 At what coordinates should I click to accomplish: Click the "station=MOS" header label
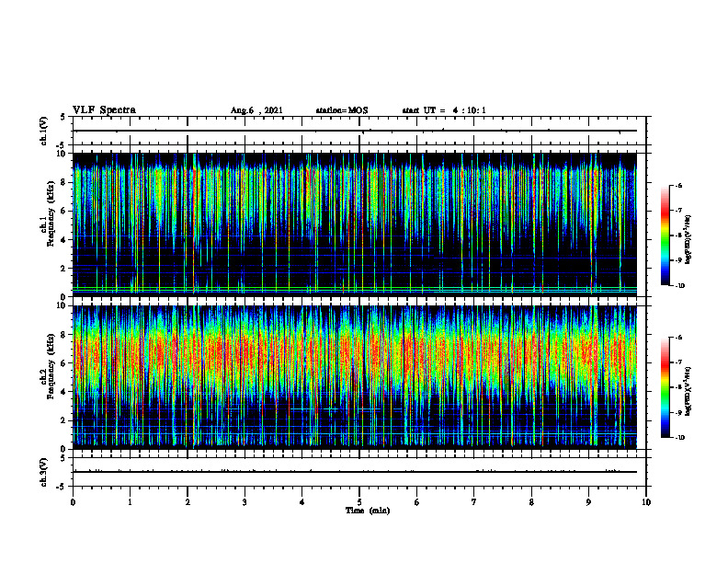[342, 110]
